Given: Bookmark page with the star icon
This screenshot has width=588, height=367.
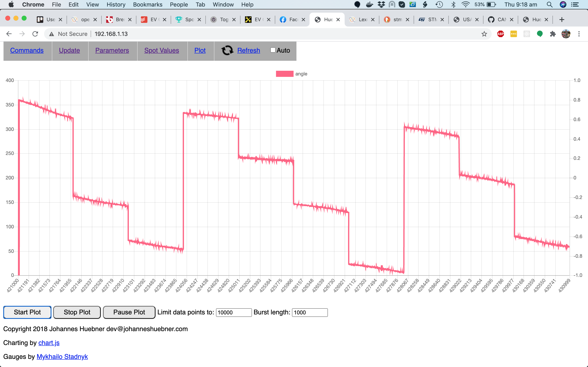Looking at the screenshot, I should [x=484, y=34].
